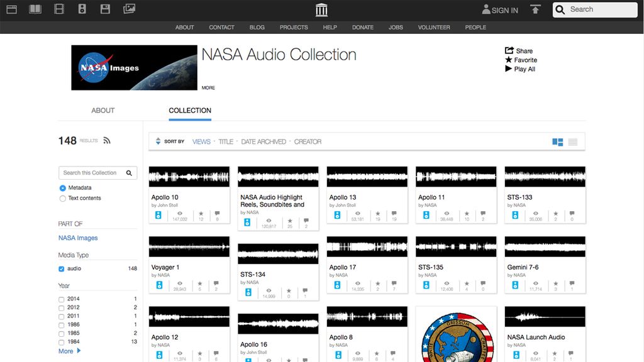The width and height of the screenshot is (644, 362).
Task: Click the Internet Archive pillar logo
Action: tap(321, 9)
